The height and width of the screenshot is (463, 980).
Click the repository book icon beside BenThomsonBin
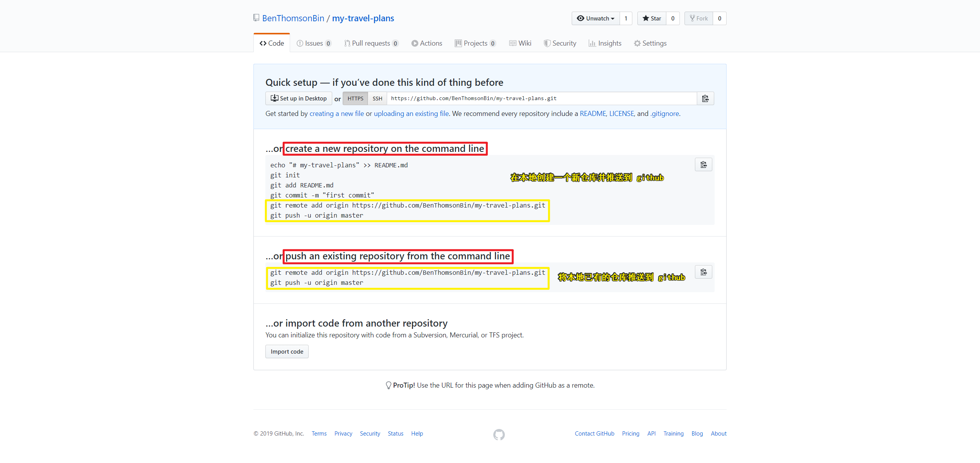click(256, 18)
